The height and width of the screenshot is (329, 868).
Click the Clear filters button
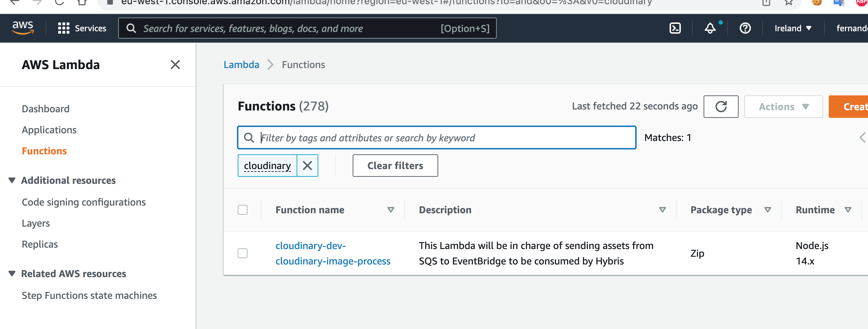[x=395, y=166]
